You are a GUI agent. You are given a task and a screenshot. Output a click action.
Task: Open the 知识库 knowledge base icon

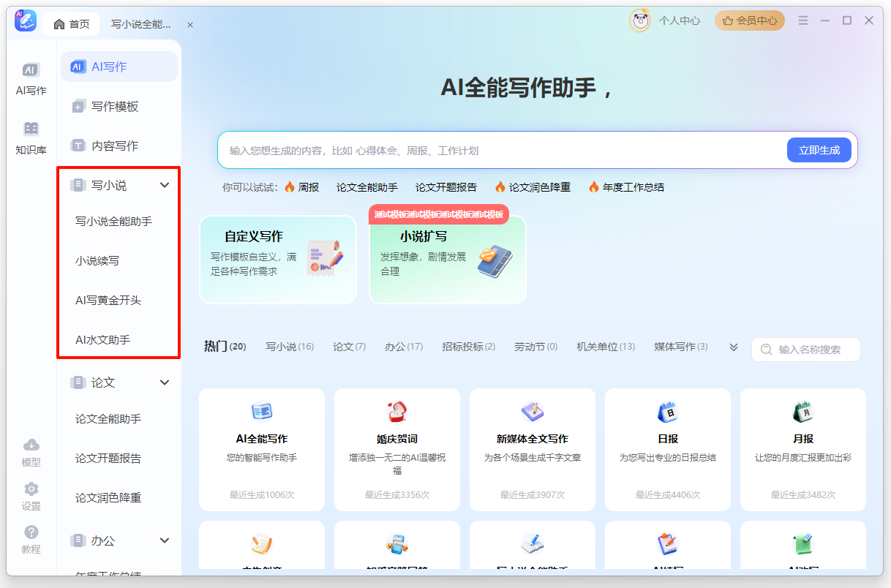coord(31,137)
